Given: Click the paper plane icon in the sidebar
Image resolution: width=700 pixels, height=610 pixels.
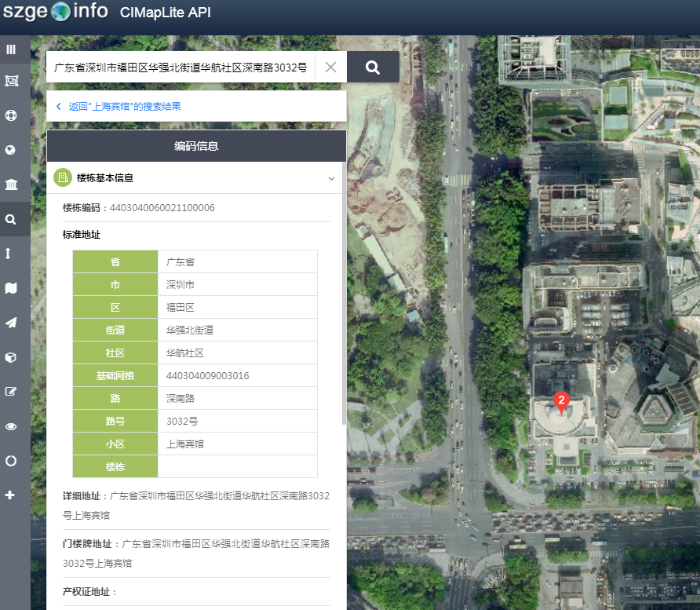Looking at the screenshot, I should tap(11, 323).
